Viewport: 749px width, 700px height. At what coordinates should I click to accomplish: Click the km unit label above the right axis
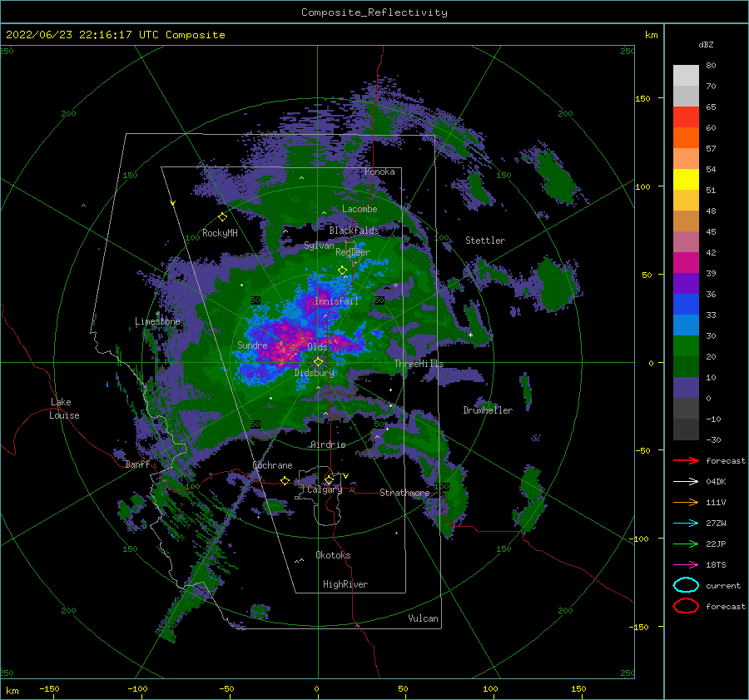651,35
